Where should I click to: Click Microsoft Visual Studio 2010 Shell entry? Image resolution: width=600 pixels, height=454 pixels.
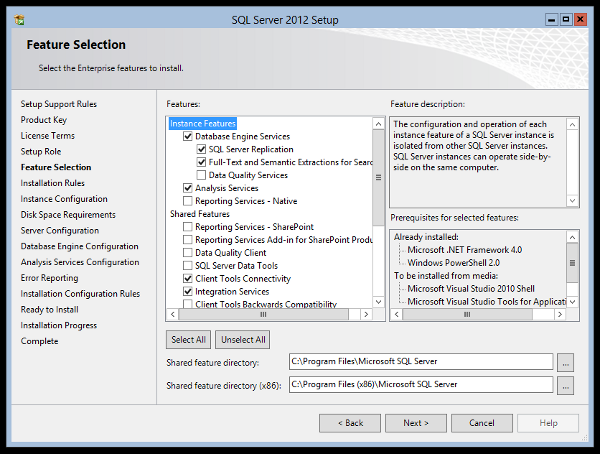point(471,289)
